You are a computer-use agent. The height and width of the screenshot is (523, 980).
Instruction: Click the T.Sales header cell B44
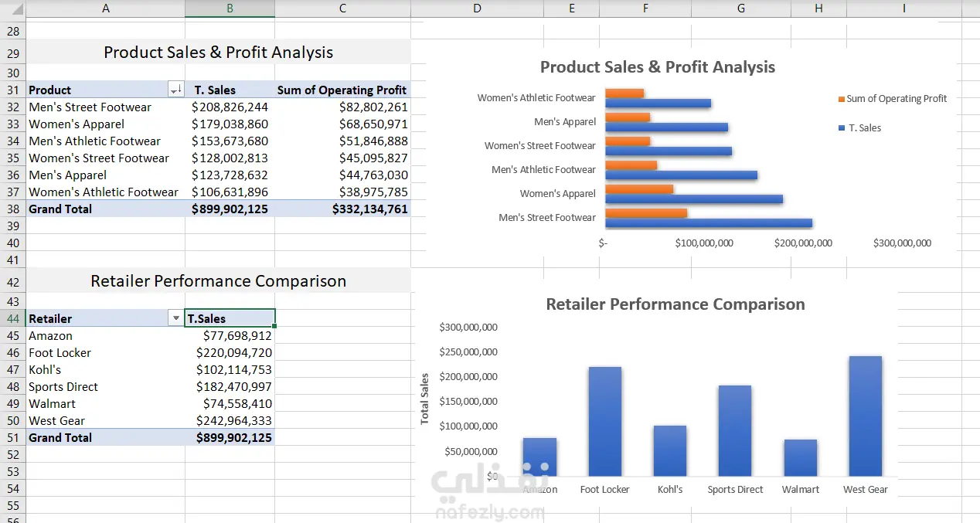click(x=230, y=318)
